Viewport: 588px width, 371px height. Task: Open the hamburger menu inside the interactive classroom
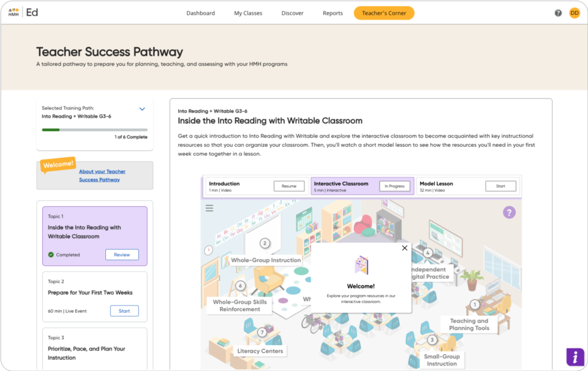coord(208,208)
